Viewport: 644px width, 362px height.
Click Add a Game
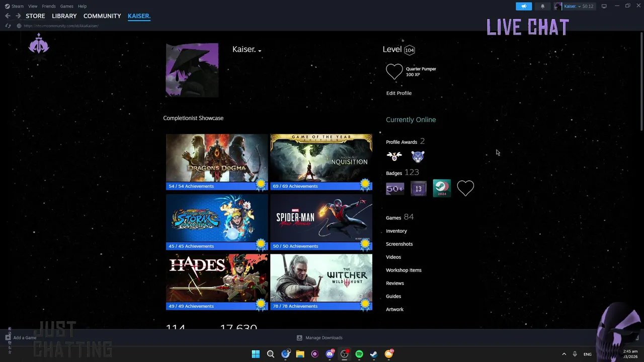tap(21, 338)
